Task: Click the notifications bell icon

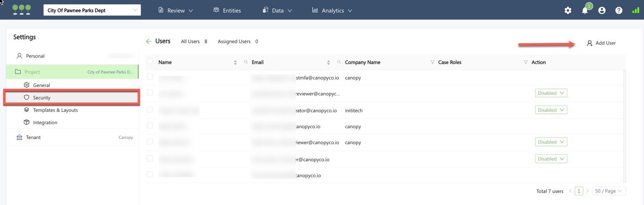Action: point(585,10)
